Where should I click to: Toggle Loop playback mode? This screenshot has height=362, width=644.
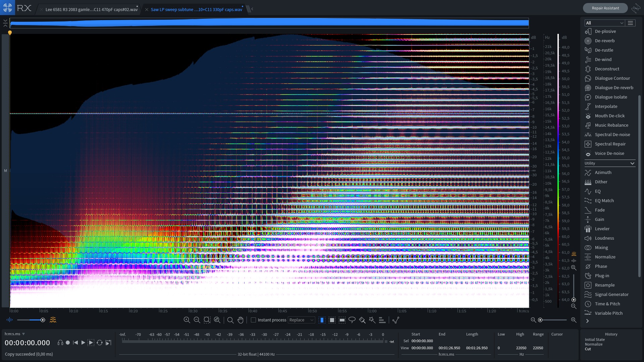click(100, 343)
